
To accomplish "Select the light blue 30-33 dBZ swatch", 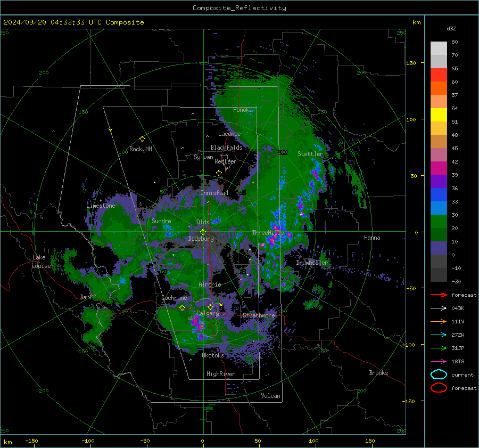I will (439, 208).
